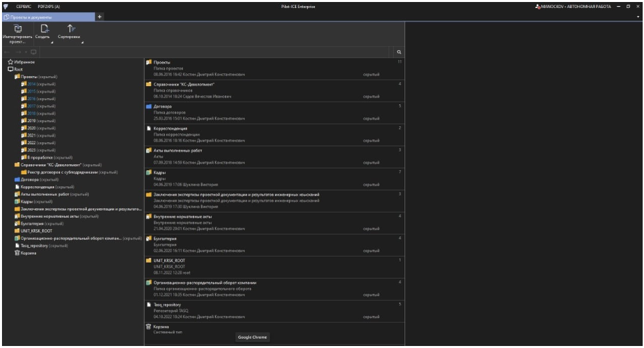The width and height of the screenshot is (644, 348).
Task: Add a new tab with plus button
Action: (100, 16)
